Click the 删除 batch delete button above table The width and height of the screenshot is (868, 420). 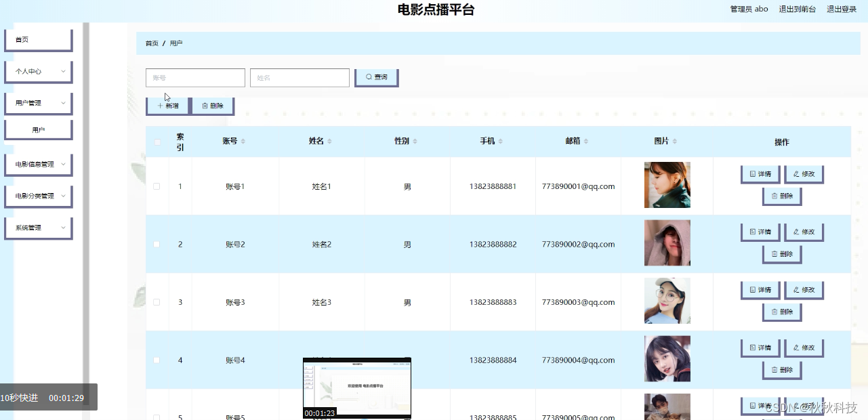click(x=213, y=106)
